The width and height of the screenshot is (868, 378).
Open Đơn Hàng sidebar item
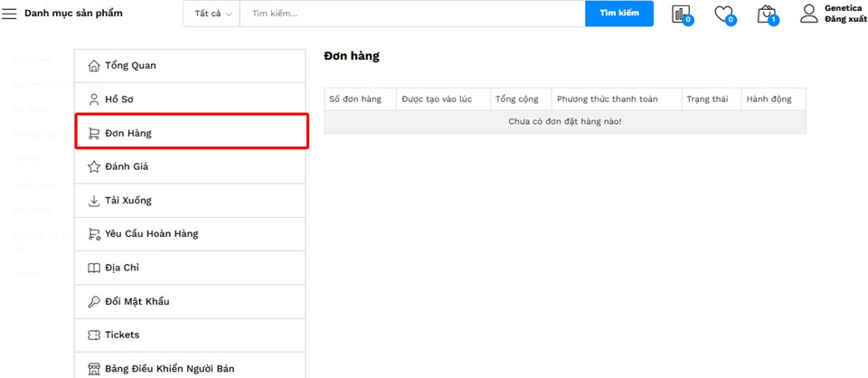pos(127,133)
